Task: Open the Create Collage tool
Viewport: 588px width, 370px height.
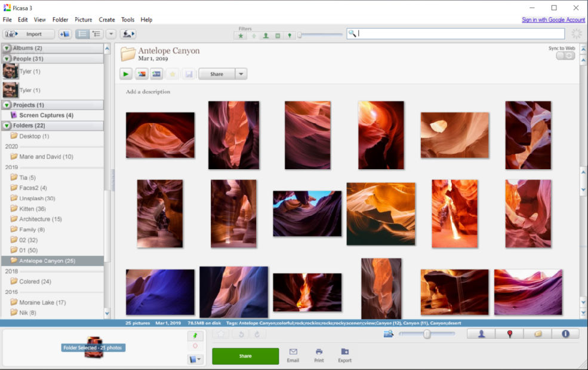Action: (141, 74)
